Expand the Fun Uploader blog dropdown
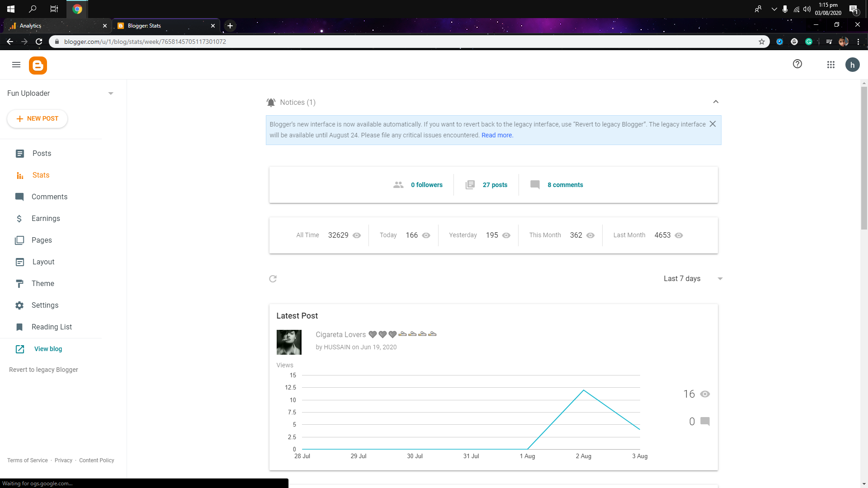This screenshot has height=488, width=868. [111, 94]
